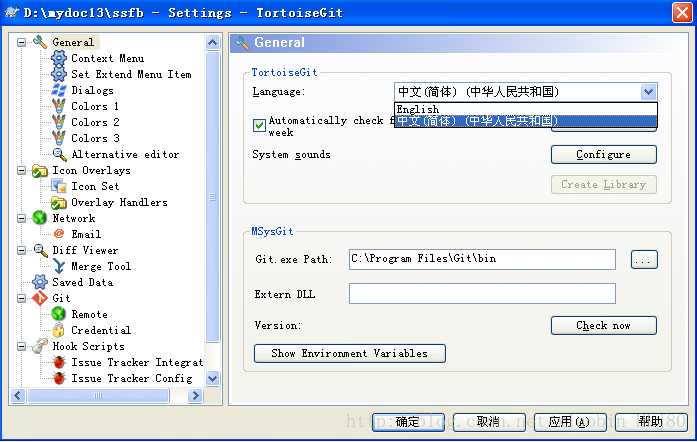Open the Context Menu settings page

[108, 58]
